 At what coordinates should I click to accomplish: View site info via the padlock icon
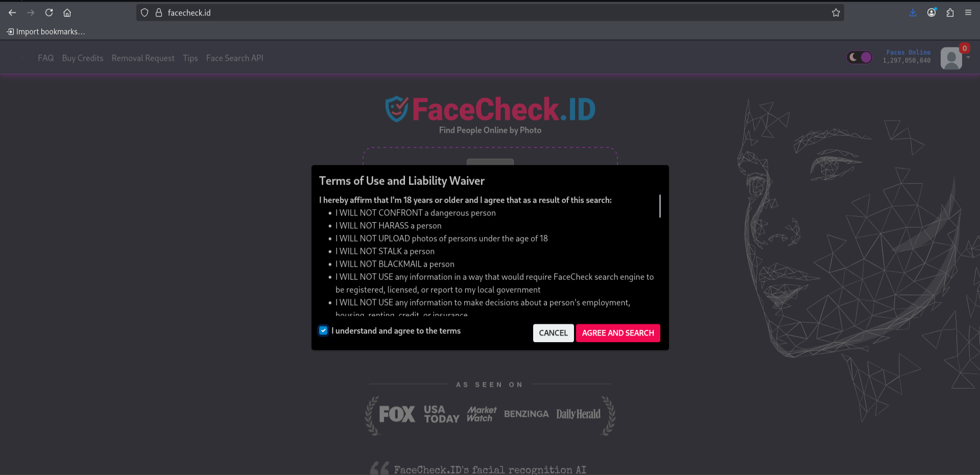pos(159,13)
